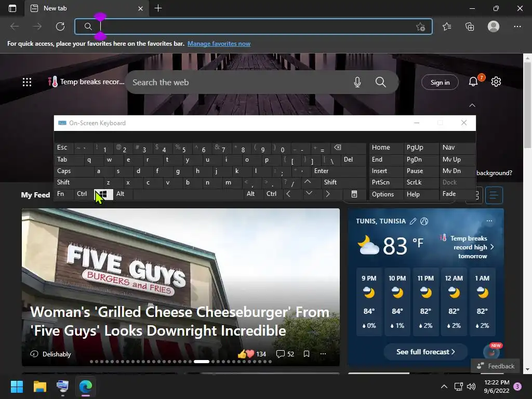Open Edge Settings and more menu
This screenshot has width=532, height=399.
pos(517,26)
